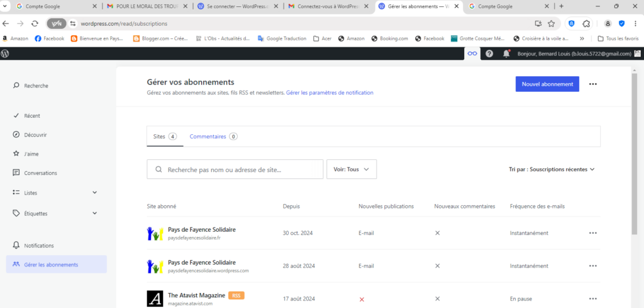Bookmark this page with star icon
The width and height of the screenshot is (644, 308).
point(551,23)
